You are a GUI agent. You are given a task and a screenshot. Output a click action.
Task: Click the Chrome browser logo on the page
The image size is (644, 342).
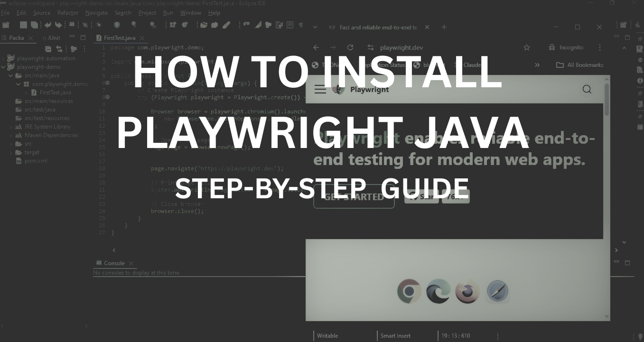click(x=409, y=291)
